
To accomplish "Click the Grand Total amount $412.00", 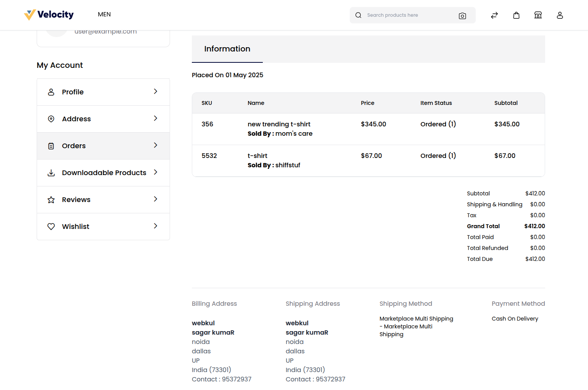I will [x=535, y=226].
